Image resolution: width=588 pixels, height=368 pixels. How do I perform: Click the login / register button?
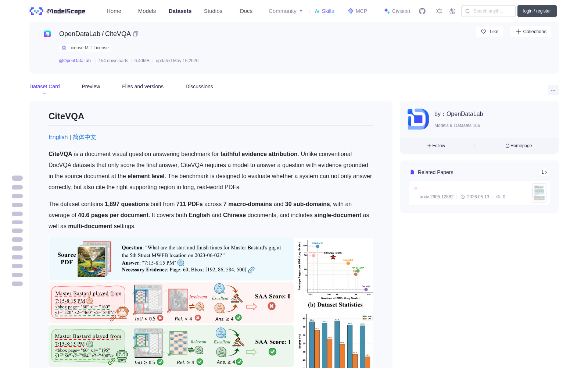[x=537, y=11]
